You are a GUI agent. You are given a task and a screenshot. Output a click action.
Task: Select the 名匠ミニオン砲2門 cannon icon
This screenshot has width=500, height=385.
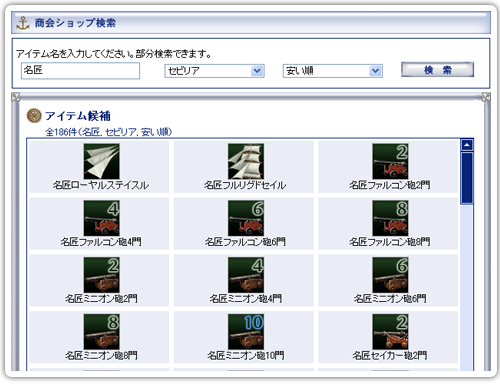pos(101,275)
